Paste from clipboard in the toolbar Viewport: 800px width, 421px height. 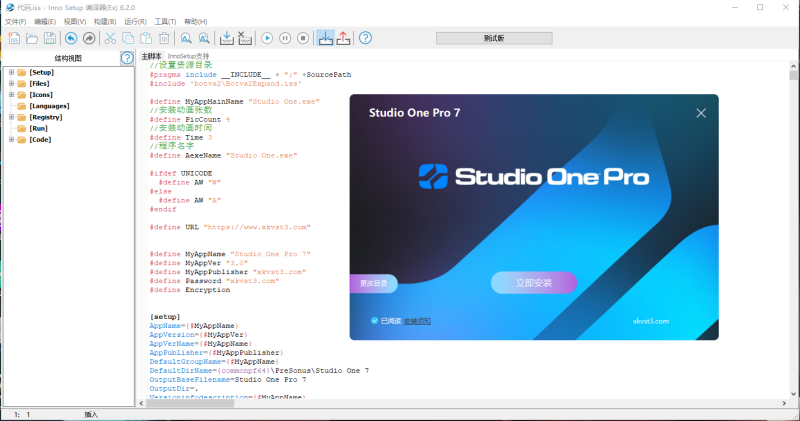pos(146,38)
